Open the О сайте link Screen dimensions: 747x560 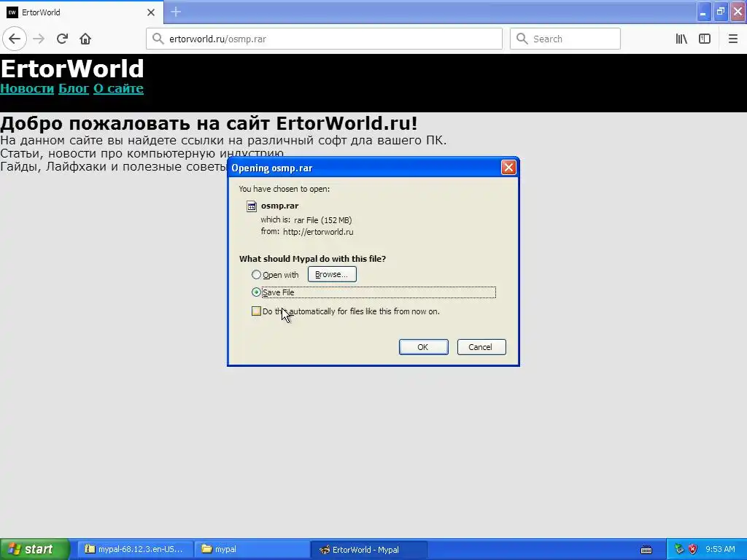(119, 88)
